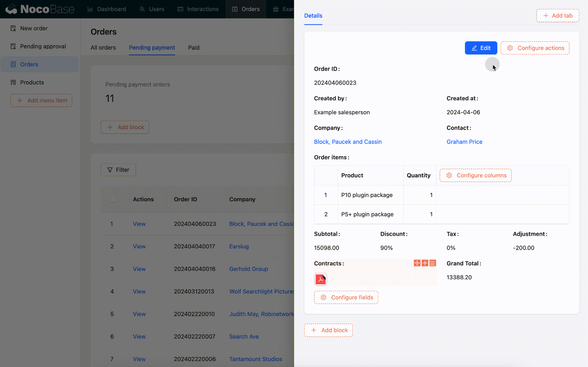Image resolution: width=588 pixels, height=367 pixels.
Task: Click the Wolf Searchlight Pictures link
Action: tap(262, 292)
